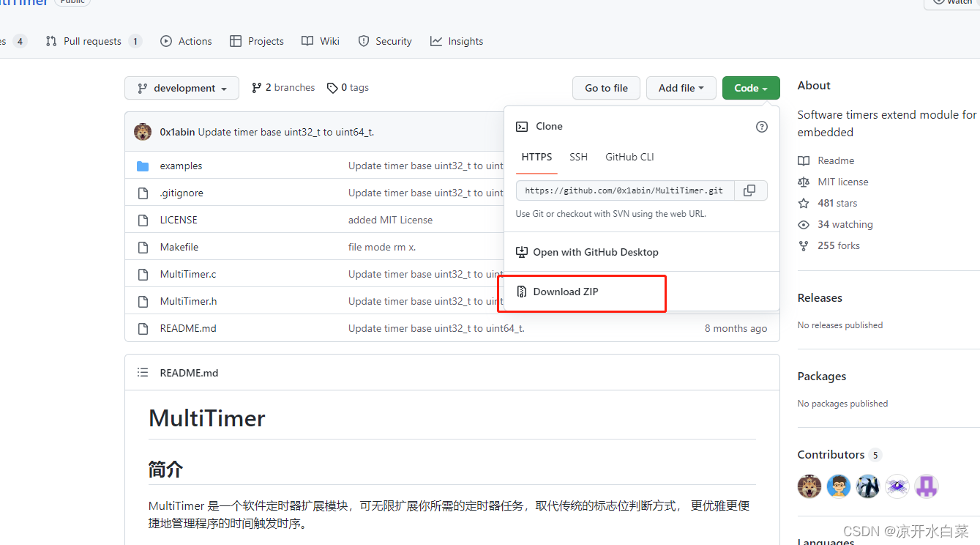Open the examples folder
This screenshot has height=545, width=980.
pyautogui.click(x=181, y=166)
